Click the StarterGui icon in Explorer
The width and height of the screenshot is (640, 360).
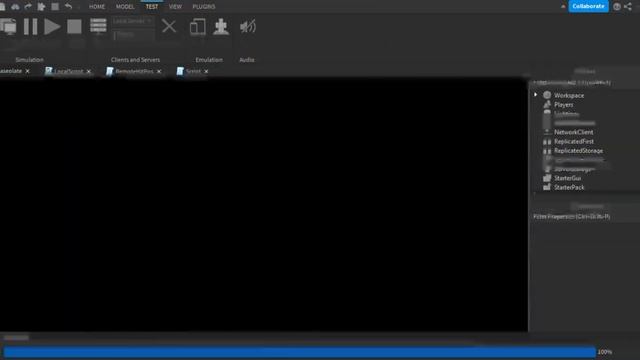tap(547, 178)
